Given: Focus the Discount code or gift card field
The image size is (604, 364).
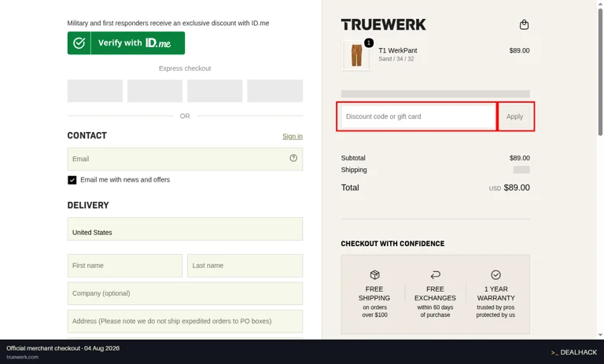Looking at the screenshot, I should [x=418, y=116].
